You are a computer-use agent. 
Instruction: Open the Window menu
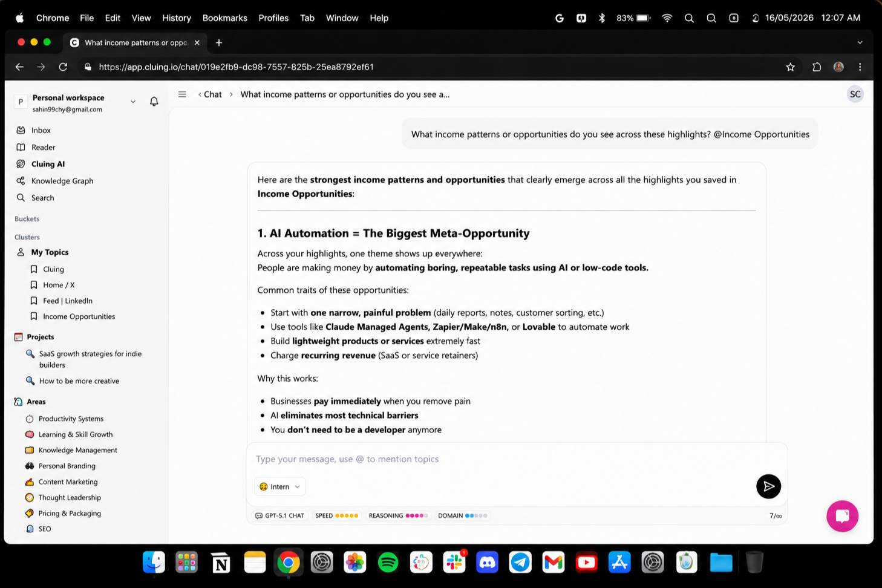[342, 18]
